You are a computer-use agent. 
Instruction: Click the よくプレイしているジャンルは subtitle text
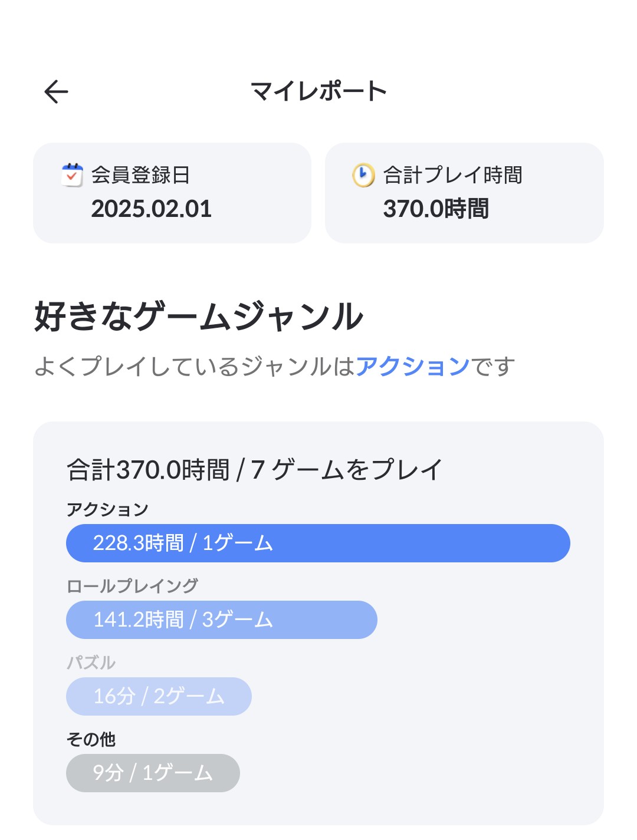point(195,366)
